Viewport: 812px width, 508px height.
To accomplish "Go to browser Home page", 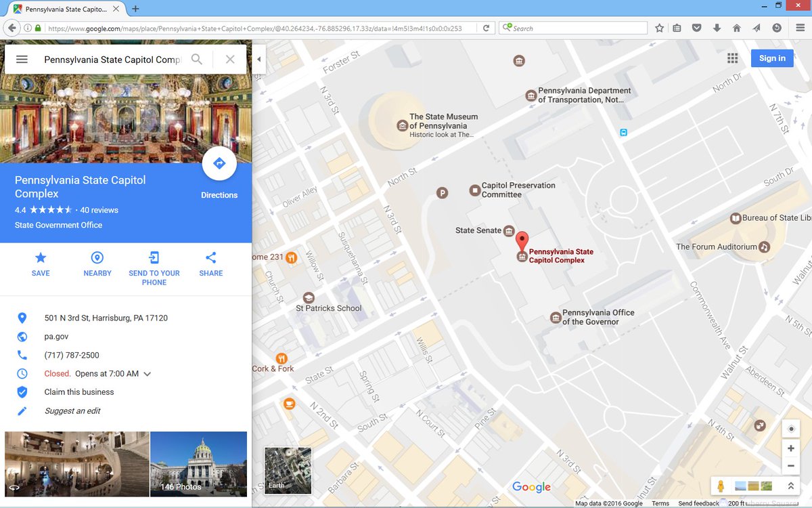I will (x=737, y=28).
